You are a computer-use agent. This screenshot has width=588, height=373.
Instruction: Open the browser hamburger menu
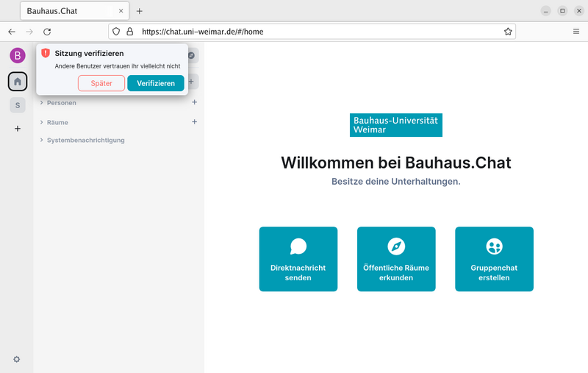pos(576,32)
